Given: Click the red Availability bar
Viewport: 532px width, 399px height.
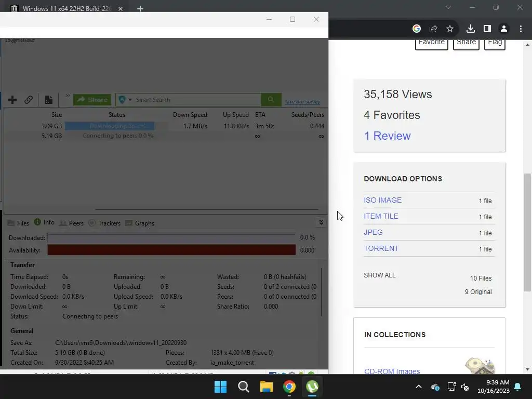Looking at the screenshot, I should point(171,250).
